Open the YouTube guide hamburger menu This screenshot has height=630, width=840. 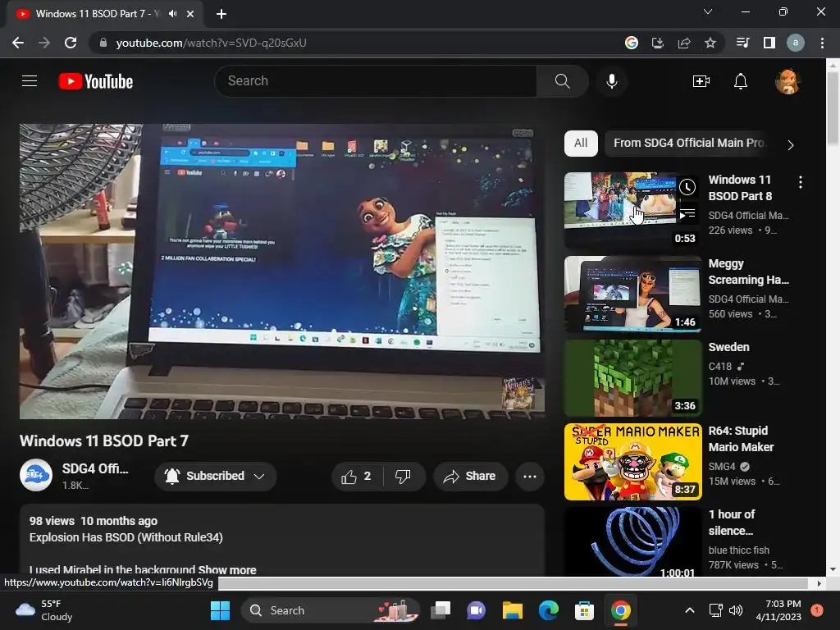30,81
